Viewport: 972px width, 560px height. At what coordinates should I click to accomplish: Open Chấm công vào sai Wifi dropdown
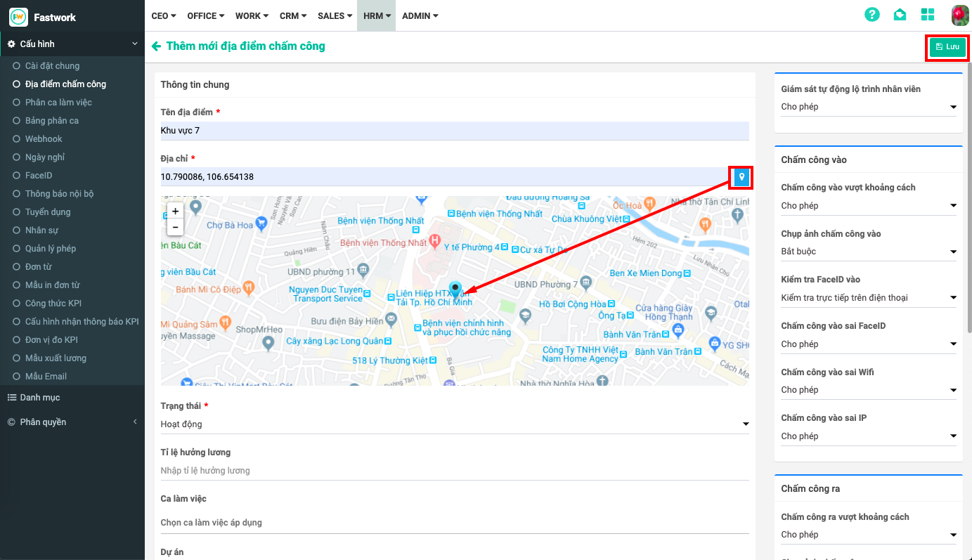tap(869, 390)
